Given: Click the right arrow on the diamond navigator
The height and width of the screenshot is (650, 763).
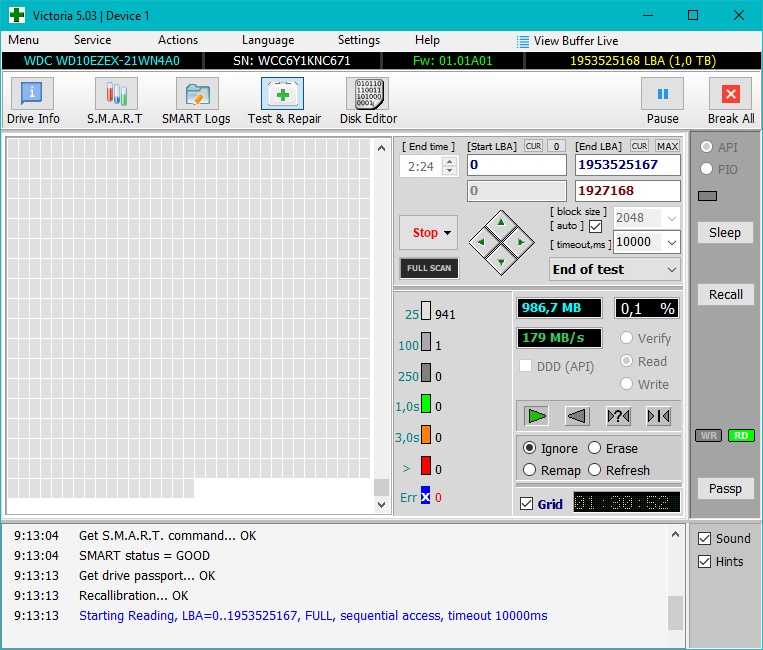Looking at the screenshot, I should 521,242.
